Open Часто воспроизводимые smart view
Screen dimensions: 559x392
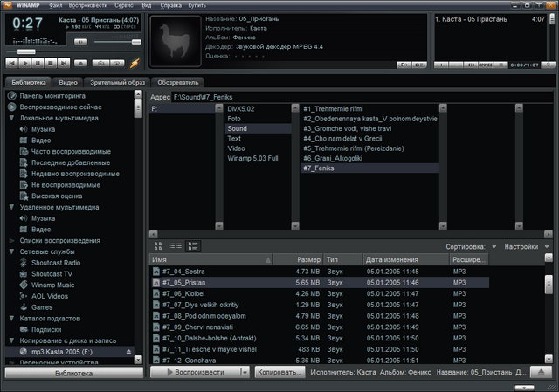(x=71, y=151)
